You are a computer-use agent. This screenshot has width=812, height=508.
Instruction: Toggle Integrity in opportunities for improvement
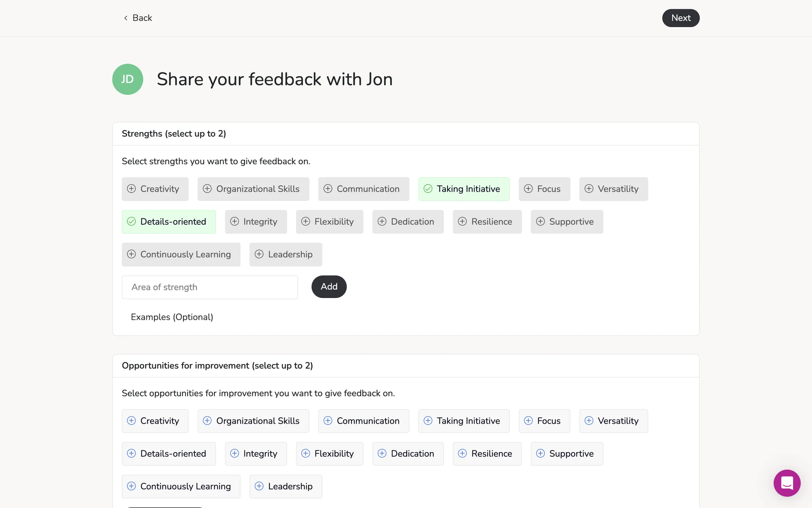pos(255,453)
